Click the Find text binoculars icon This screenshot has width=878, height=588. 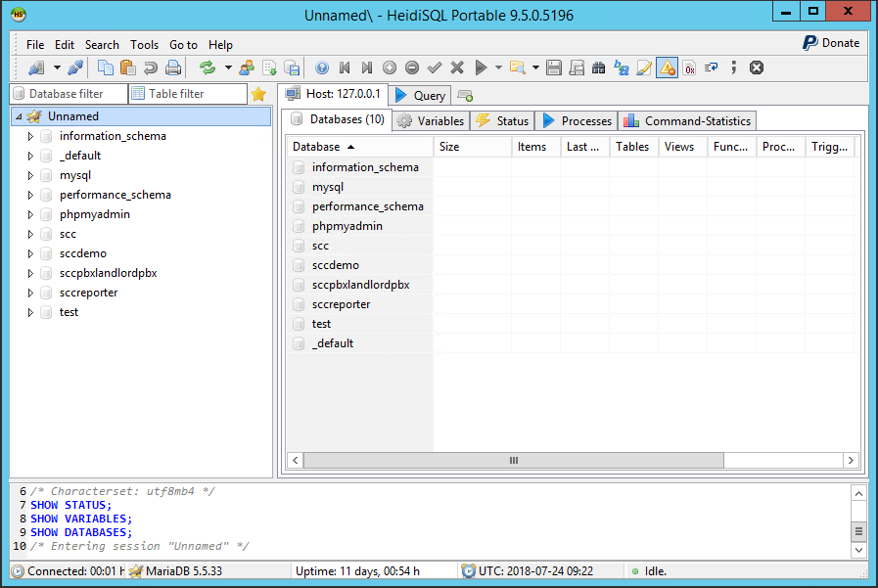(599, 68)
